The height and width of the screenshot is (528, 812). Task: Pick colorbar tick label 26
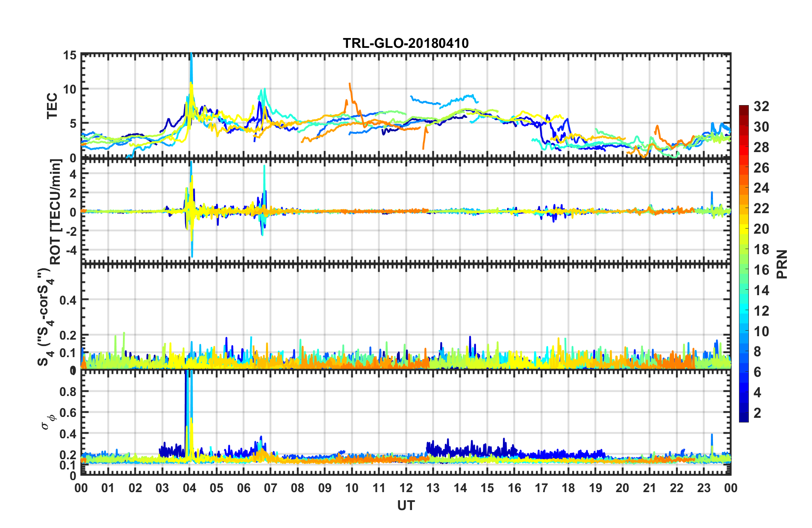[761, 168]
